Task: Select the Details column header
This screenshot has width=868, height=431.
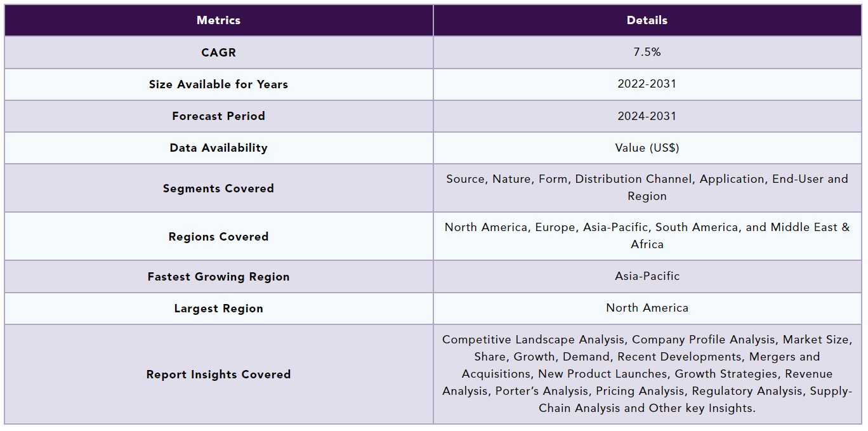Action: click(647, 20)
